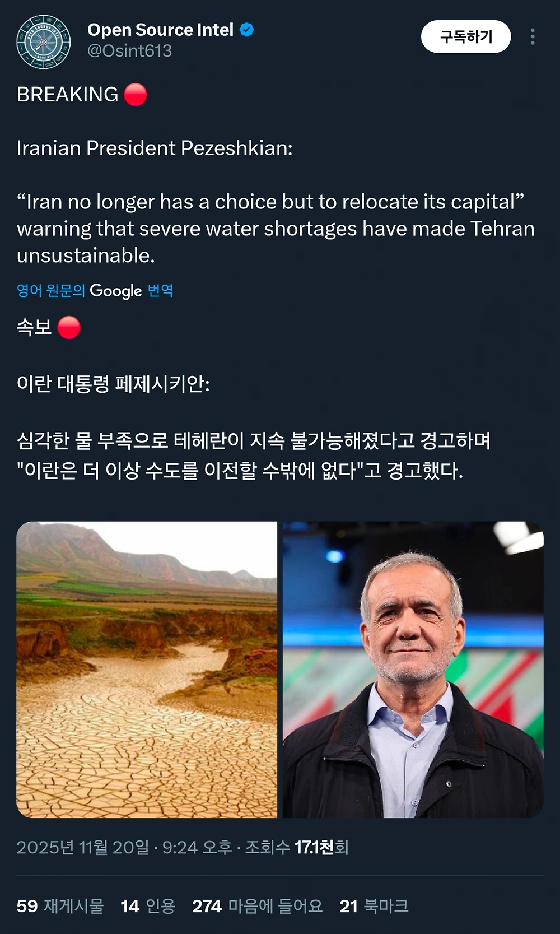Click the 영어 원문의 translation source text
Viewport: 560px width, 934px height.
coord(50,291)
